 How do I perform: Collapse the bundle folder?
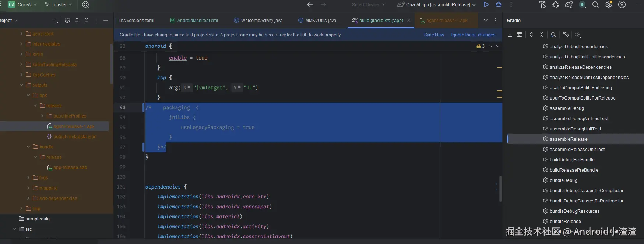pyautogui.click(x=28, y=147)
